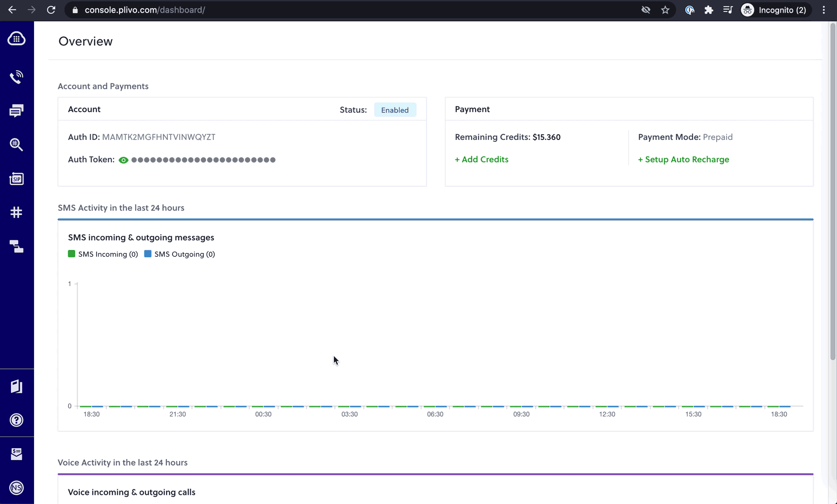Select the Voice phone icon in sidebar

click(16, 77)
